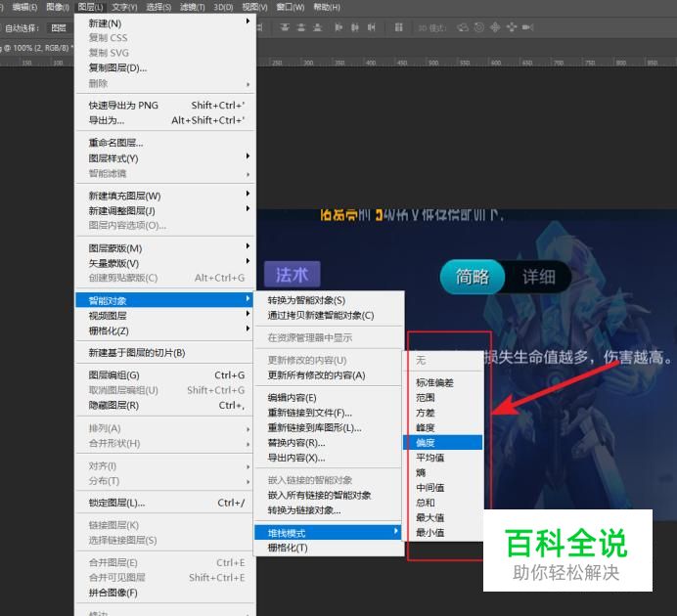This screenshot has height=616, width=677.
Task: Expand the 图层样式(Y) submenu
Action: pyautogui.click(x=164, y=158)
